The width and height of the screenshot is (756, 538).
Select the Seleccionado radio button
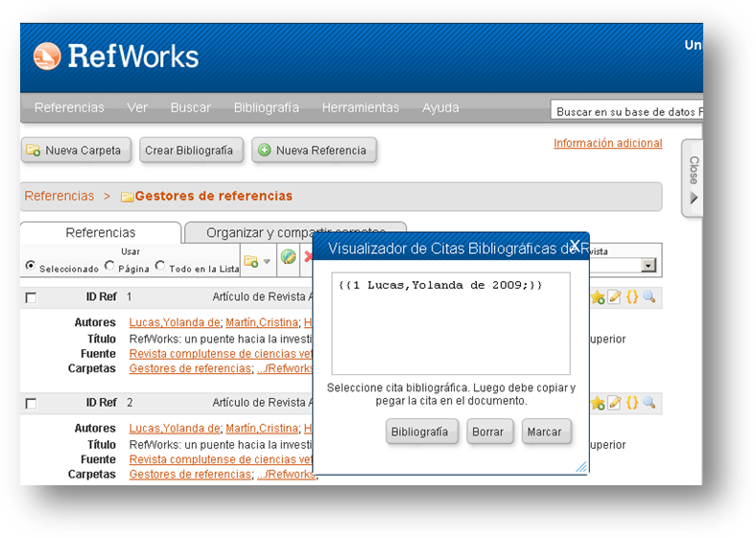pos(31,266)
